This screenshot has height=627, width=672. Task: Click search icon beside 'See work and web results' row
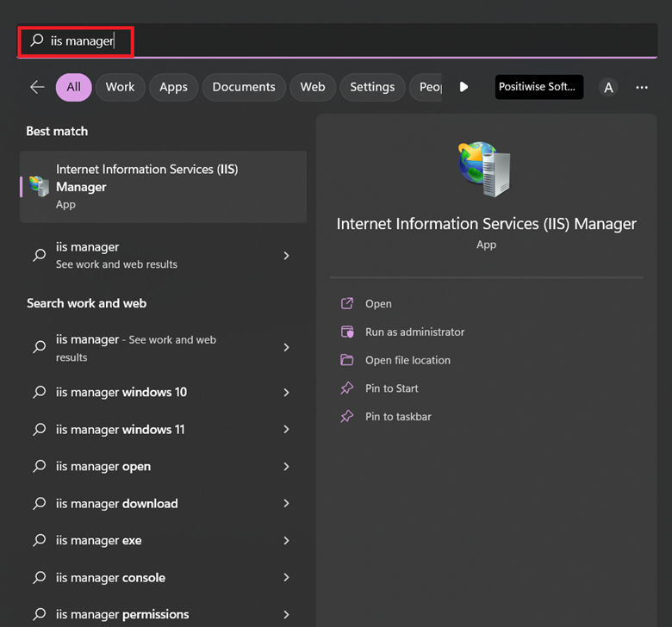40,255
